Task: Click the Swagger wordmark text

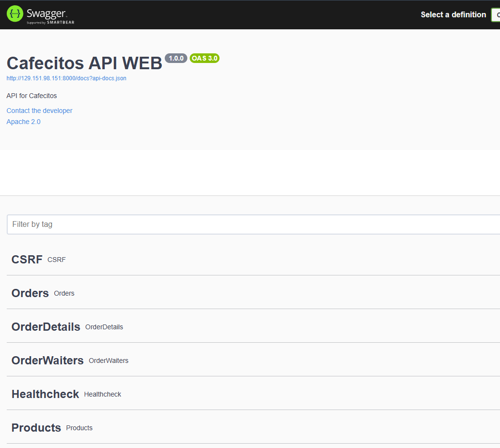Action: pos(47,13)
